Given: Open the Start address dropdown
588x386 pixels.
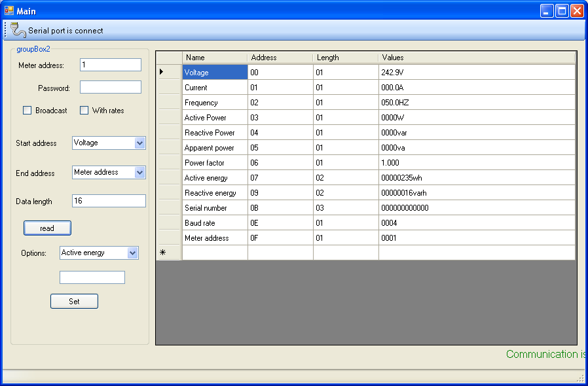Looking at the screenshot, I should pyautogui.click(x=140, y=143).
